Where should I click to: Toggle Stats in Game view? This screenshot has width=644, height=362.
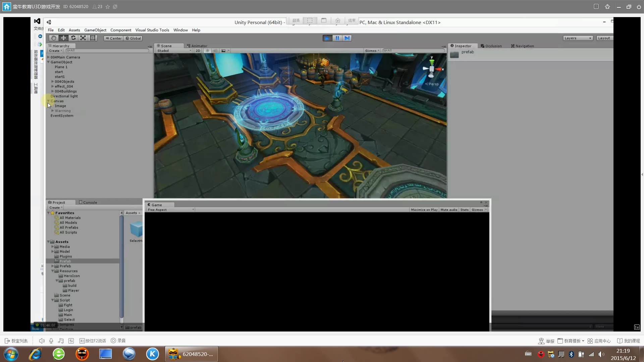tap(464, 210)
